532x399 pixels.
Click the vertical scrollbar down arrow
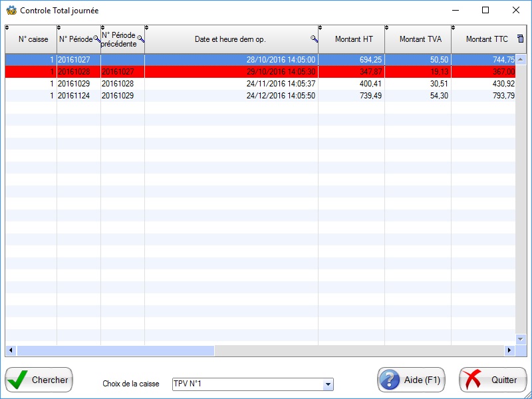[x=521, y=338]
